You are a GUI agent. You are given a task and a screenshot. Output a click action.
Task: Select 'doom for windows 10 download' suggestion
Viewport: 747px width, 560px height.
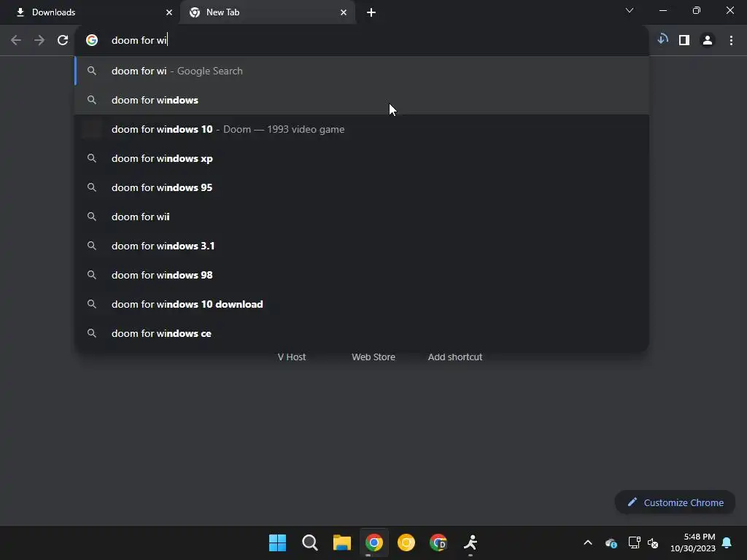(362, 304)
